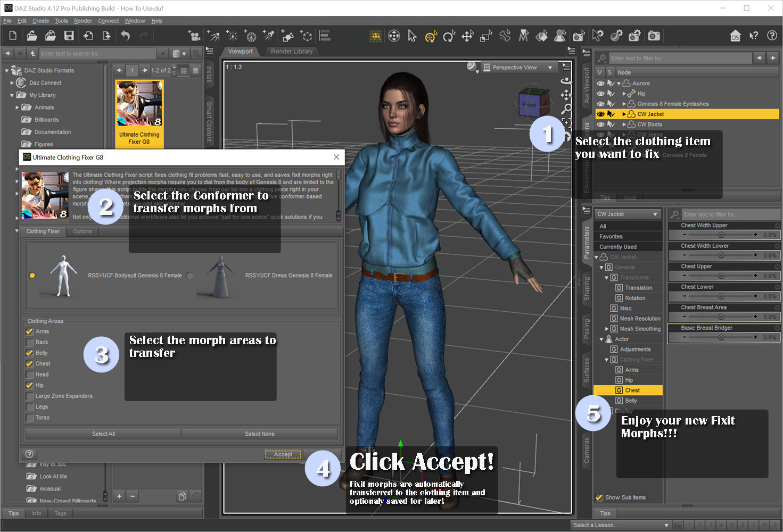Click the Import file icon
The height and width of the screenshot is (532, 783).
click(x=88, y=36)
